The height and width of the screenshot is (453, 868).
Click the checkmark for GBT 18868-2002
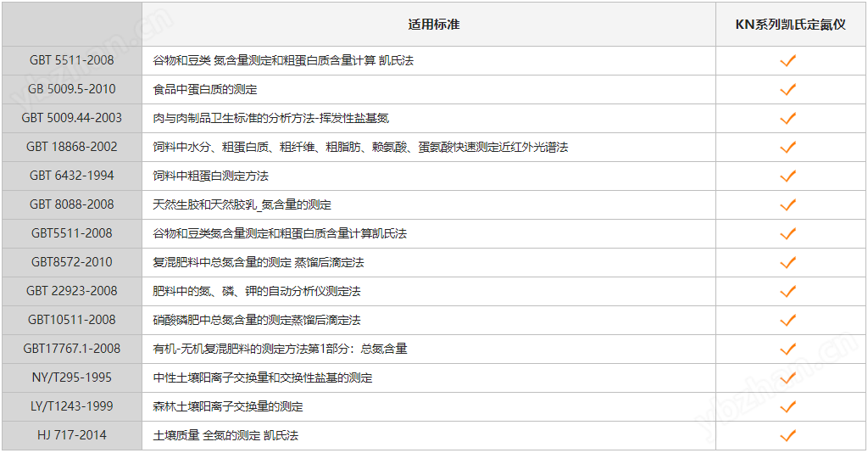point(787,147)
